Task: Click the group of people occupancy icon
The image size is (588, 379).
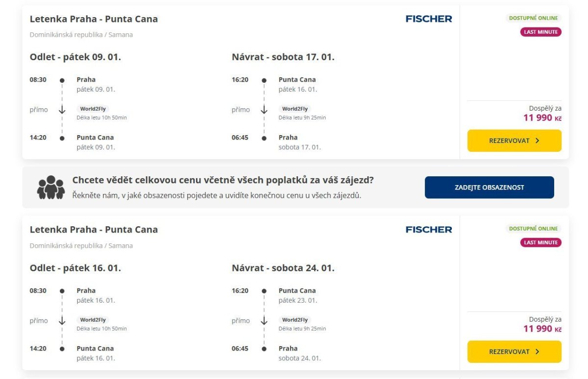Action: point(51,187)
